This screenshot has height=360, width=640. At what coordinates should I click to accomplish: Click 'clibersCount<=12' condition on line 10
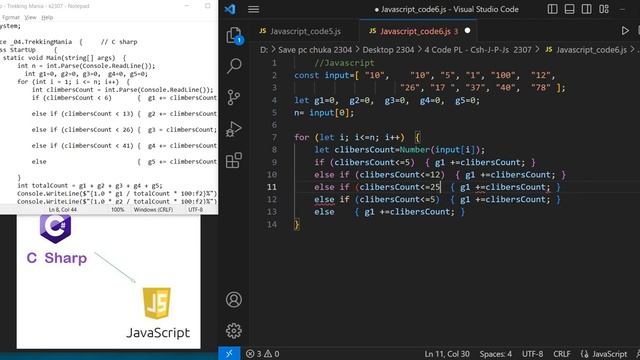pyautogui.click(x=400, y=175)
